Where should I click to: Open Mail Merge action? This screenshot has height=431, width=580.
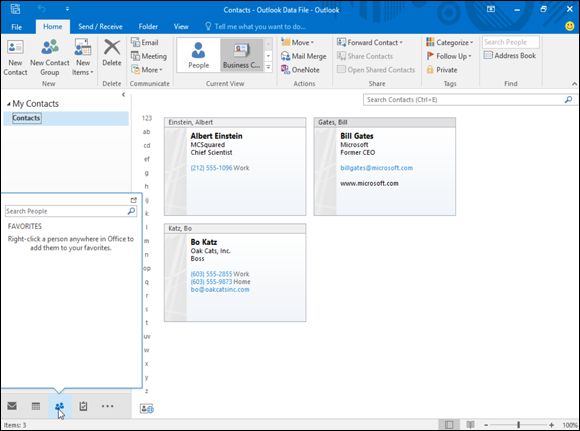tap(303, 56)
